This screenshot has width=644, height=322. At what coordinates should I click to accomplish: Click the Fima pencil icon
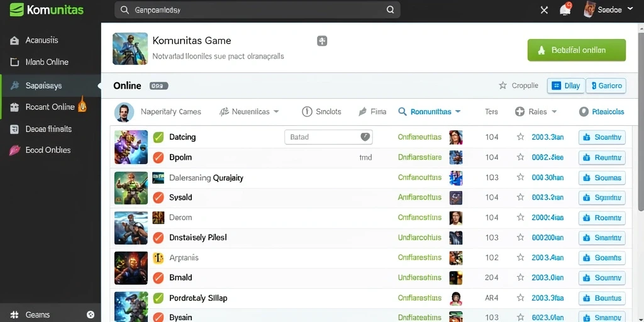coord(362,111)
